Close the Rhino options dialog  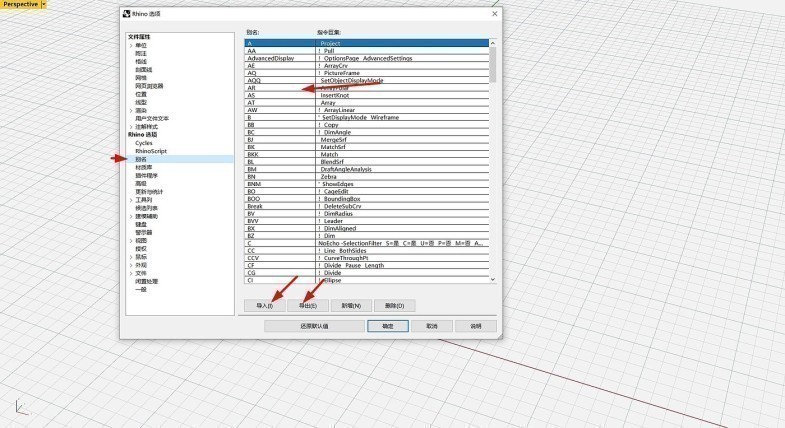click(x=494, y=14)
